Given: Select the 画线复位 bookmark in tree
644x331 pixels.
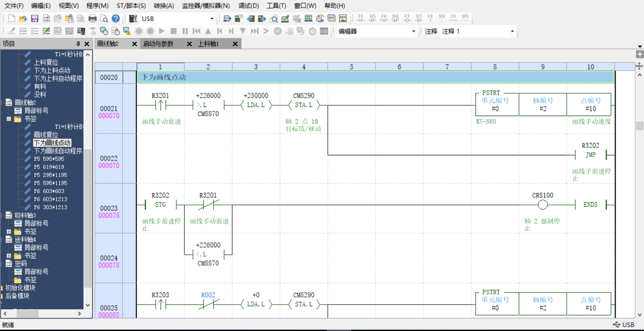Looking at the screenshot, I should click(x=46, y=135).
